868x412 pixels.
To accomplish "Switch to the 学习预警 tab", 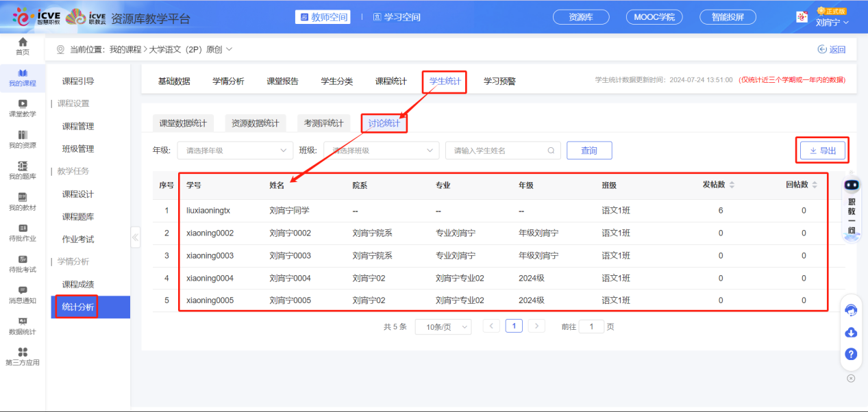I will 499,81.
